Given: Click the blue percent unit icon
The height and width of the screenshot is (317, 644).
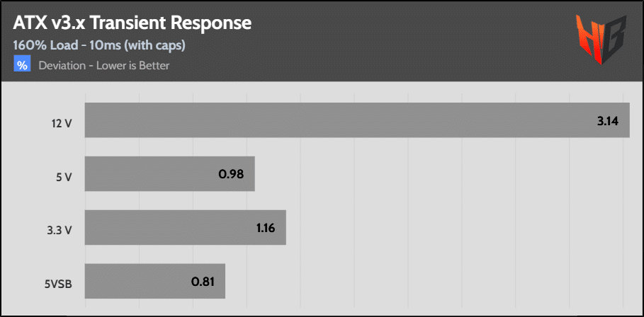Looking at the screenshot, I should point(22,66).
